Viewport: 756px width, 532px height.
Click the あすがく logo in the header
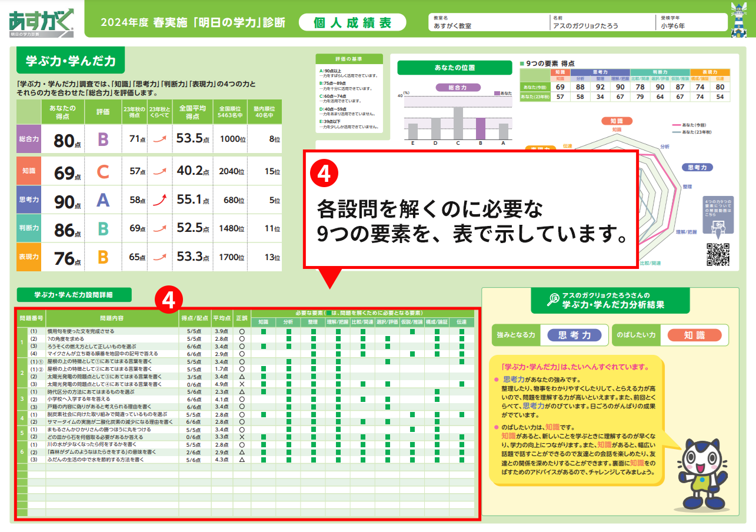click(x=41, y=23)
